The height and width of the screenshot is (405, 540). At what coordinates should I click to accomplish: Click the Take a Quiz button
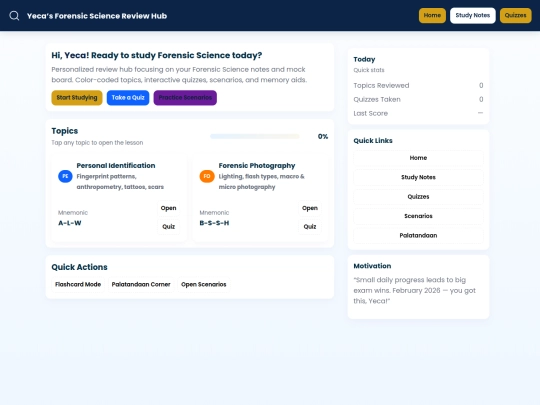pyautogui.click(x=128, y=98)
